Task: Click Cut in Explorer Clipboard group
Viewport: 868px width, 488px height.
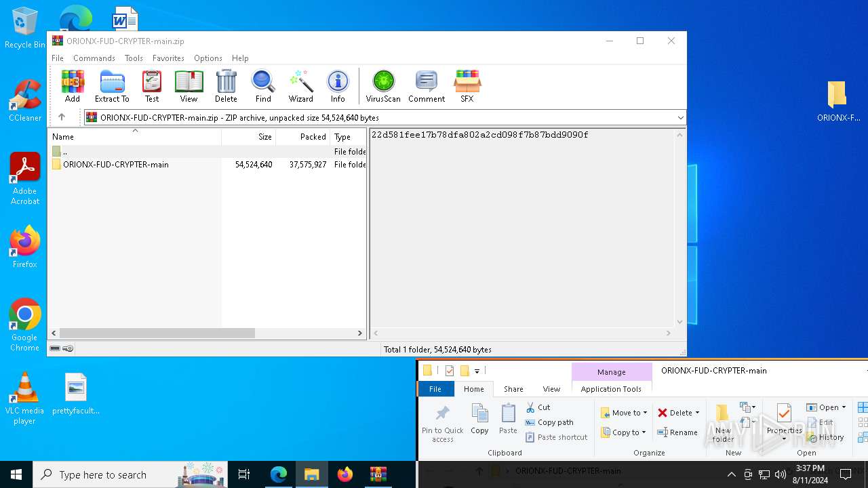Action: click(538, 407)
